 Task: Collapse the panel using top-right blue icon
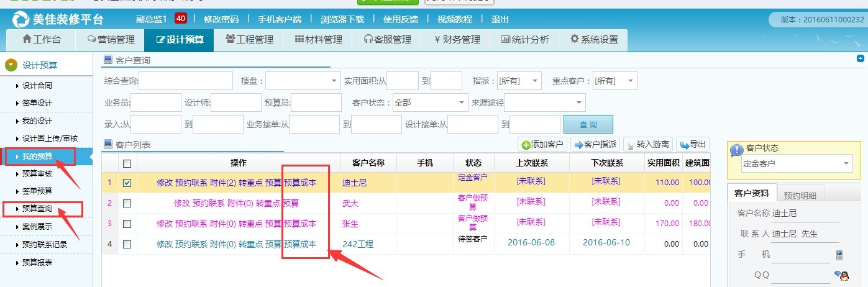point(861,59)
